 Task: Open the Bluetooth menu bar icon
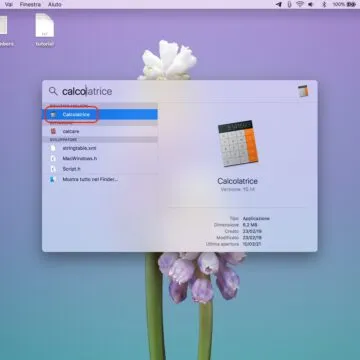point(324,4)
